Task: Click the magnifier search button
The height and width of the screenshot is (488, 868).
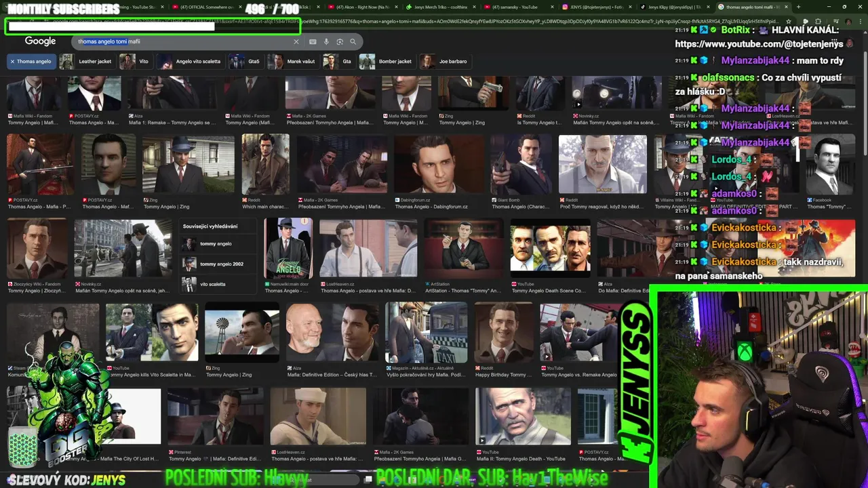Action: tap(353, 41)
